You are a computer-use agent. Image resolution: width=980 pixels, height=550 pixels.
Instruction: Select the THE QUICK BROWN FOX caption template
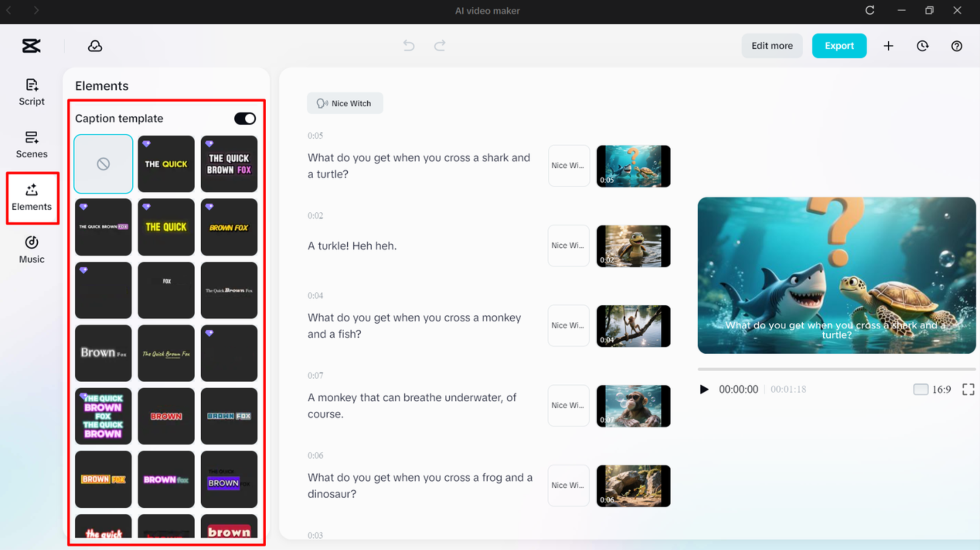[229, 164]
